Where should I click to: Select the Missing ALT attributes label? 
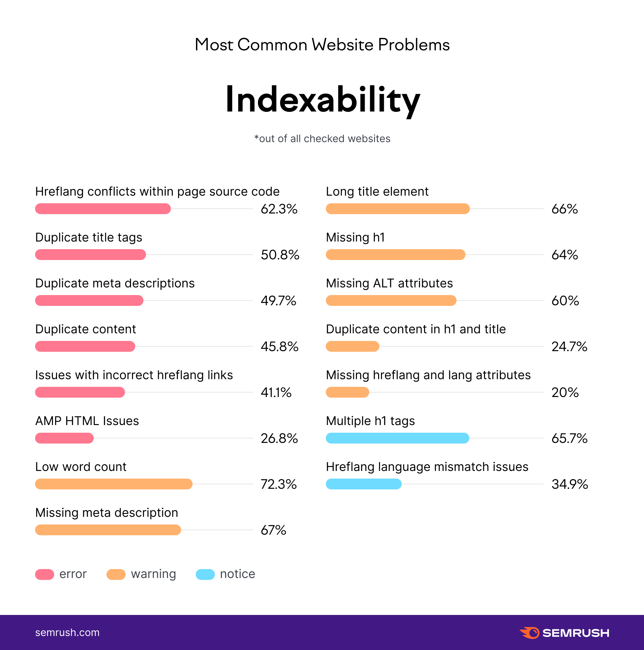tap(390, 283)
